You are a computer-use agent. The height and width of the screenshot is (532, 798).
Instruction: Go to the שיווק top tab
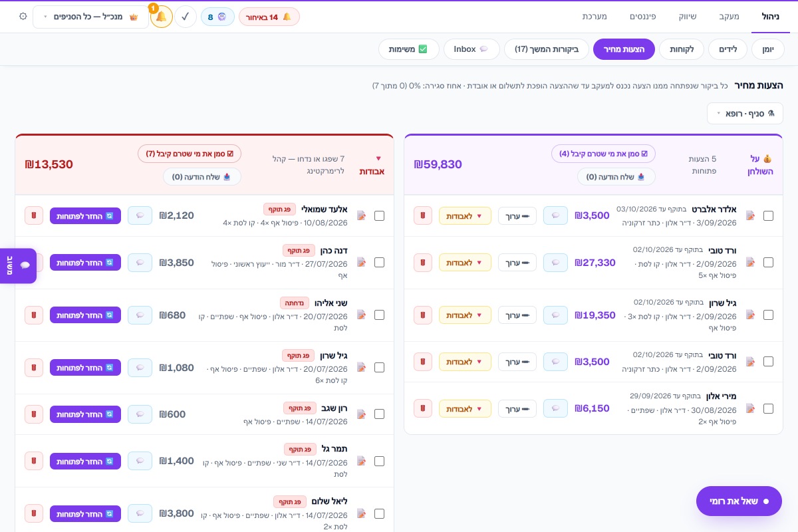pos(688,16)
